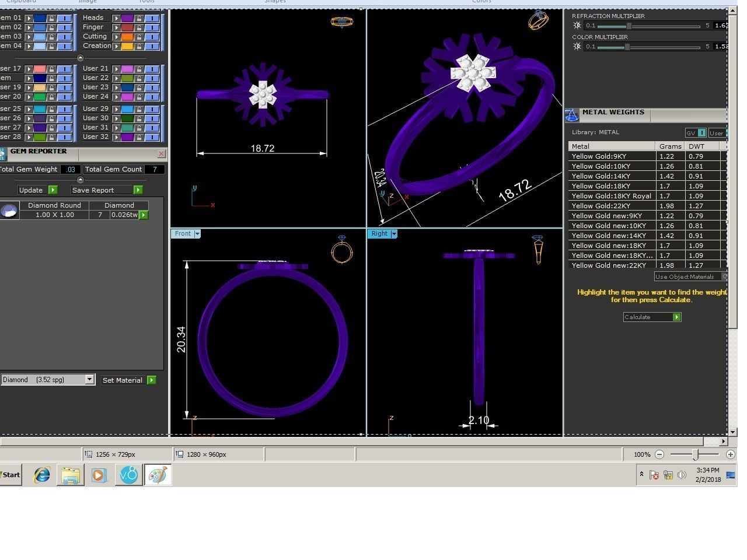Screen dimensions: 747x560
Task: Click the green arrow next to Update
Action: 53,190
